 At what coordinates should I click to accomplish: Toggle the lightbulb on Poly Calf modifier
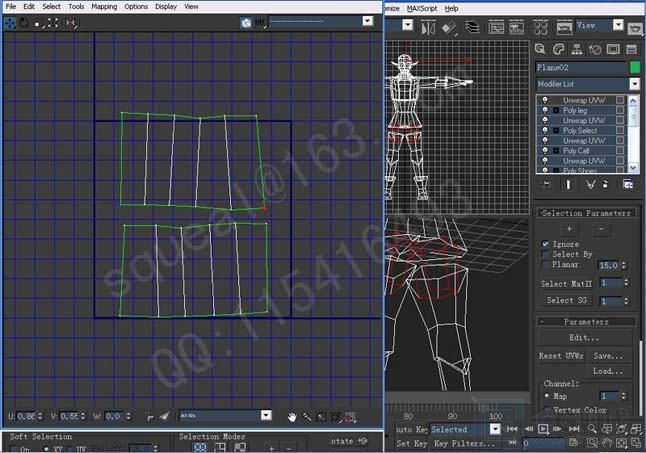pyautogui.click(x=545, y=150)
